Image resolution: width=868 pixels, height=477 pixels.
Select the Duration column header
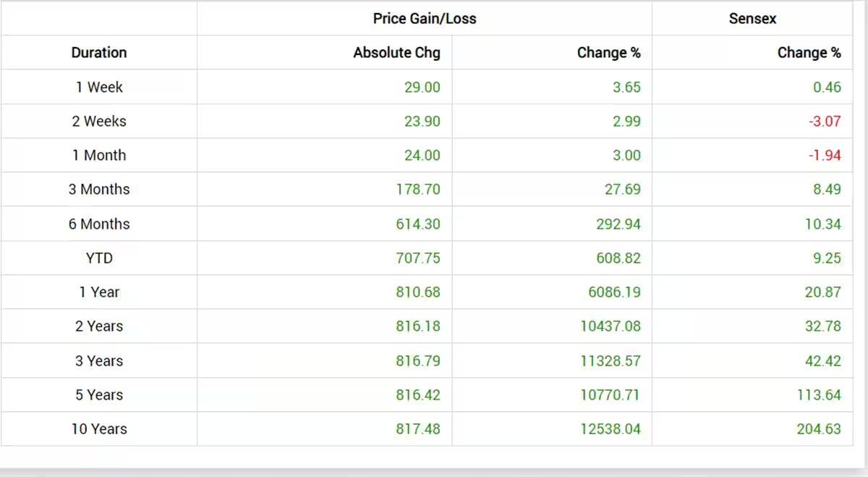pos(99,53)
